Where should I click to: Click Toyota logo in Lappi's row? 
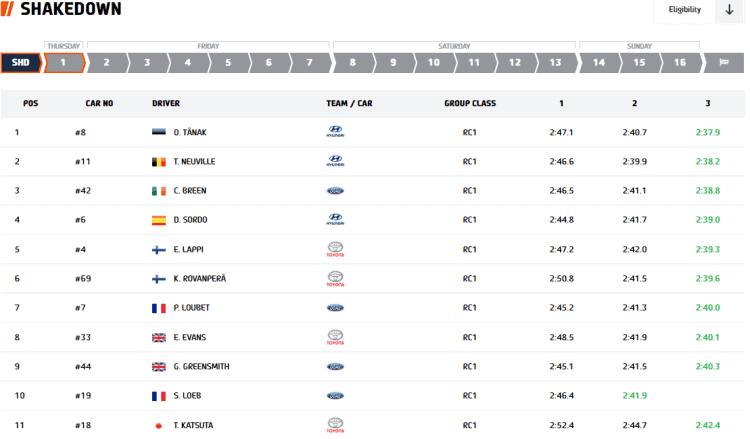click(x=335, y=249)
